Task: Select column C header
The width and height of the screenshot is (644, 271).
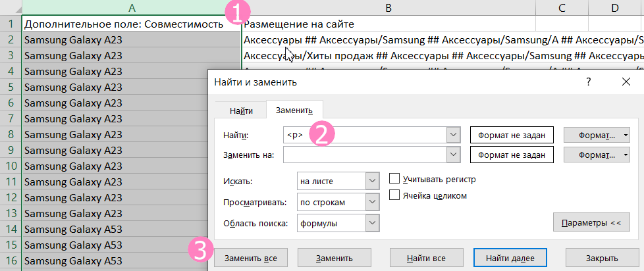Action: click(562, 7)
